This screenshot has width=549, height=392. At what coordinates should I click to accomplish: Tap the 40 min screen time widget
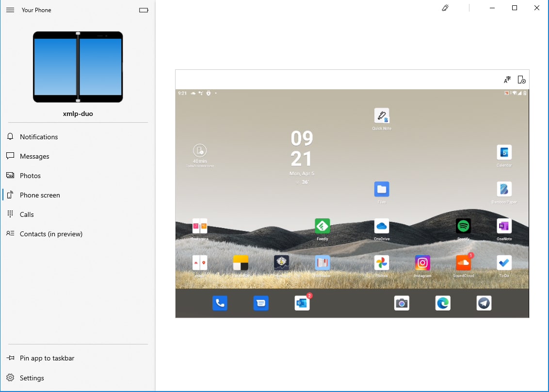pos(200,156)
